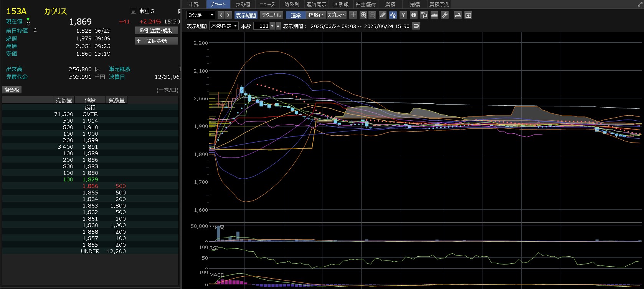Select the 通常 chart mode

tap(296, 15)
